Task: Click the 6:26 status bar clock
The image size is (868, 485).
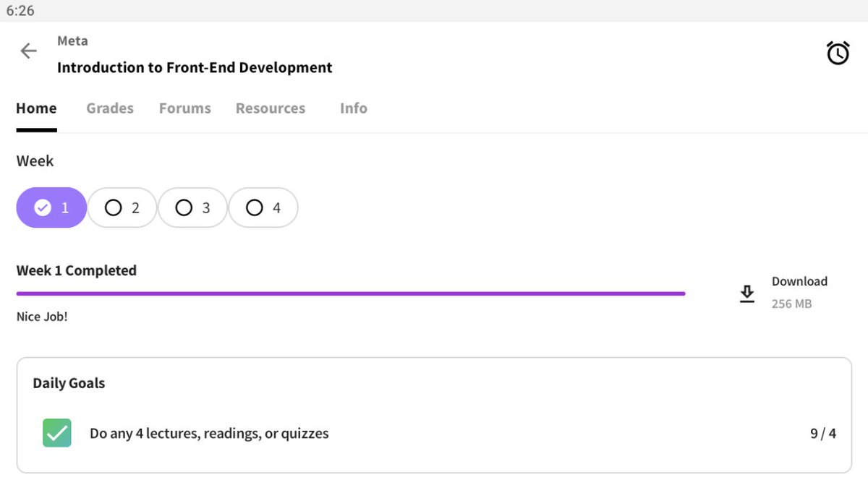Action: (x=20, y=11)
